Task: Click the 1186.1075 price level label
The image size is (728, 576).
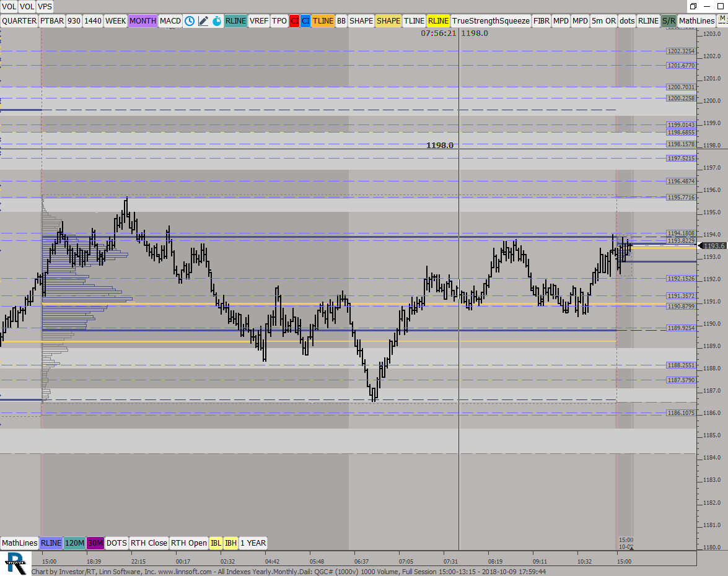Action: click(681, 412)
